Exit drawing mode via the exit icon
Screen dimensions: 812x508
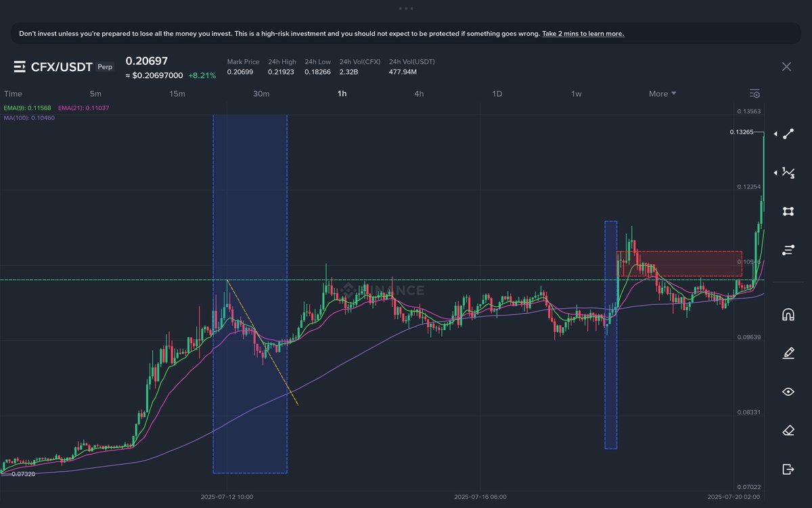(788, 469)
